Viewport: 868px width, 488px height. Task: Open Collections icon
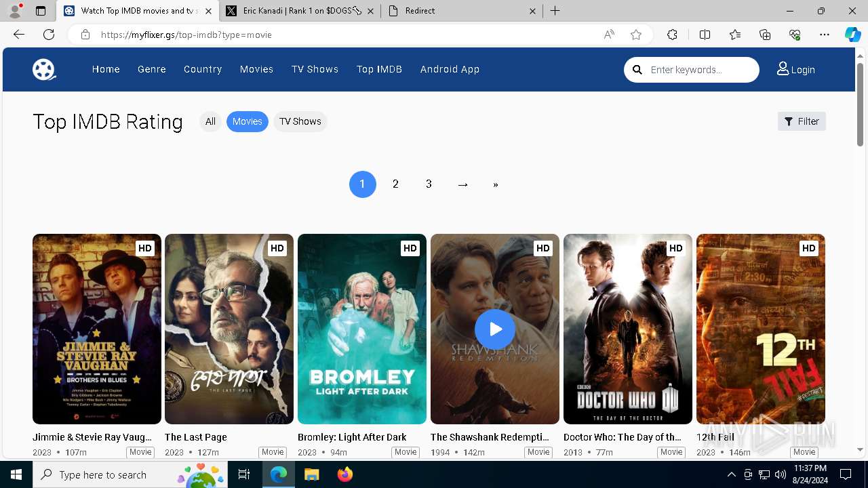click(765, 35)
